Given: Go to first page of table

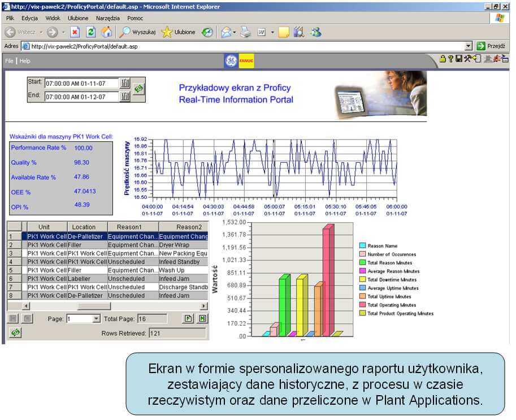Looking at the screenshot, I should click(13, 318).
